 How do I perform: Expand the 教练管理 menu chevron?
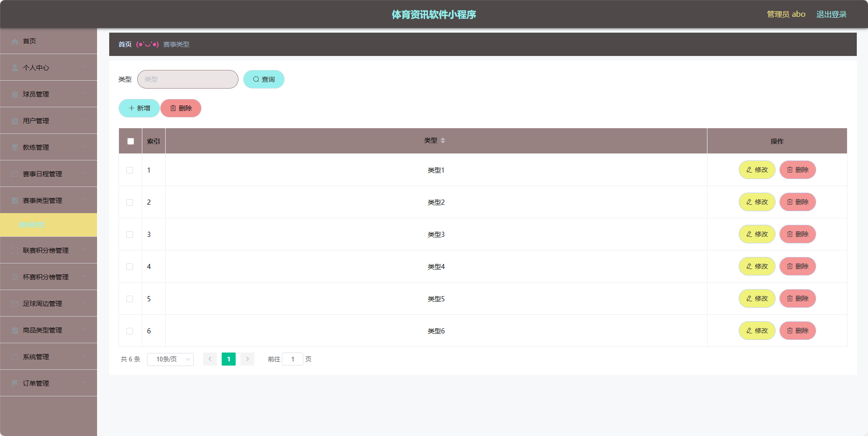(x=85, y=147)
